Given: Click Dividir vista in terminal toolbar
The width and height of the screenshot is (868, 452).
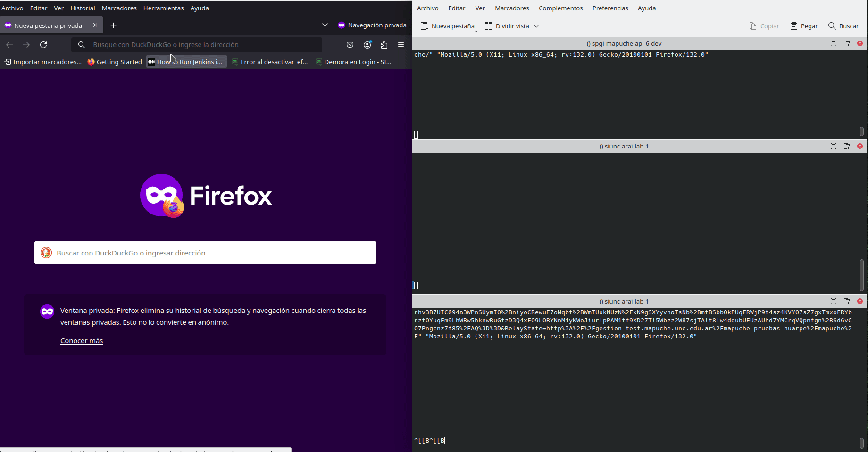Looking at the screenshot, I should click(x=507, y=26).
